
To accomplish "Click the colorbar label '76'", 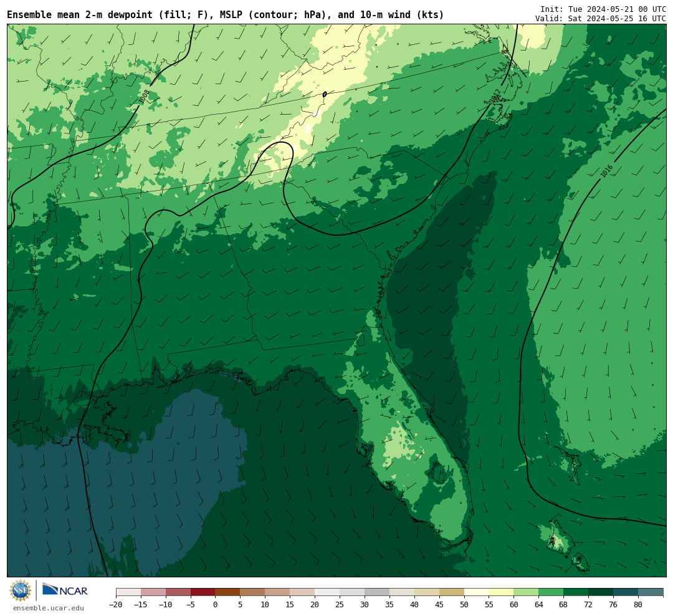I will [613, 604].
